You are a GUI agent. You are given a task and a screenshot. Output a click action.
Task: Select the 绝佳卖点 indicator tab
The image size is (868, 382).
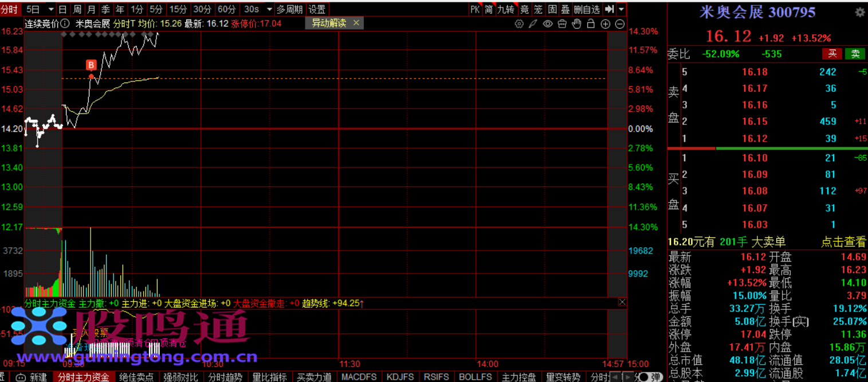[136, 377]
